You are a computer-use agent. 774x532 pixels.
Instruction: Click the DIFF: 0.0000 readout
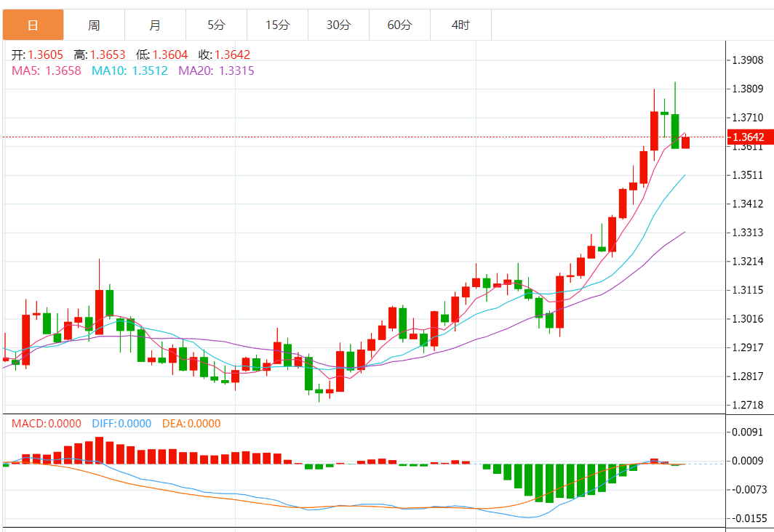pos(121,424)
